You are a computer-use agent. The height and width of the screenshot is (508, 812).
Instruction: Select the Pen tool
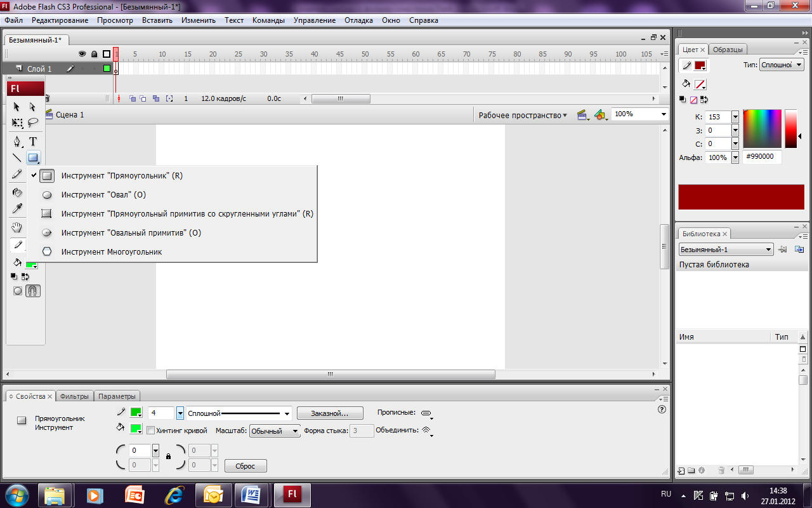coord(16,142)
